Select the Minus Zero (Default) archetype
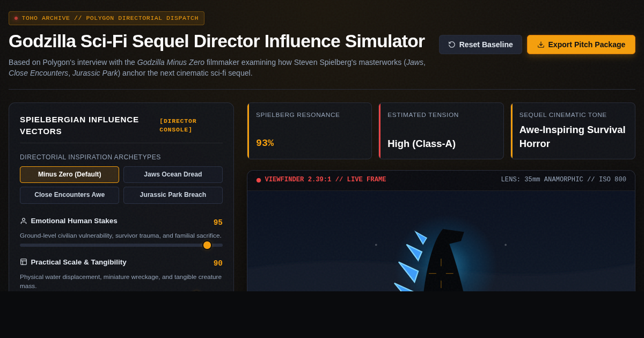 [69, 174]
